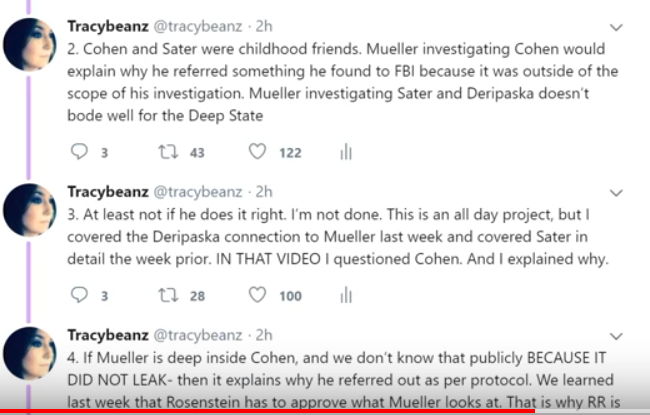The width and height of the screenshot is (650, 415).
Task: Like the tweet with 100 likes
Action: (x=257, y=295)
